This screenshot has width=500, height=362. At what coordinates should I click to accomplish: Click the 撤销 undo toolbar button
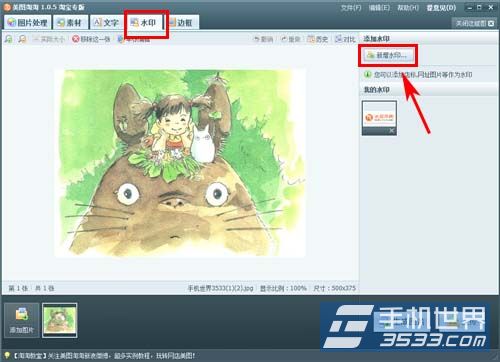pos(263,39)
